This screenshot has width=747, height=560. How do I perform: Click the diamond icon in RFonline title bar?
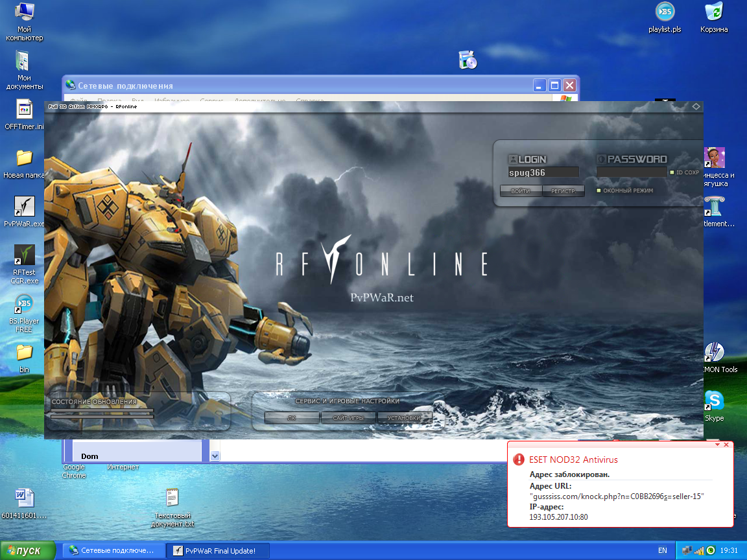696,107
